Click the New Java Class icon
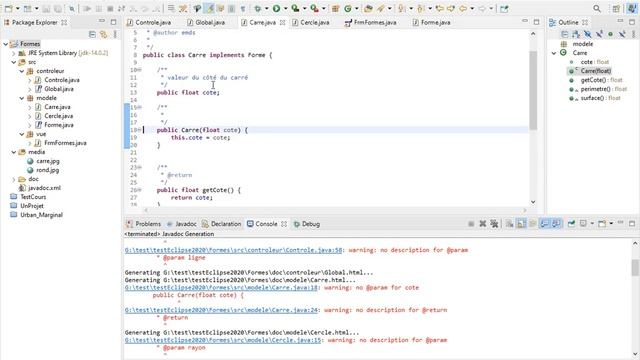 pyautogui.click(x=348, y=9)
